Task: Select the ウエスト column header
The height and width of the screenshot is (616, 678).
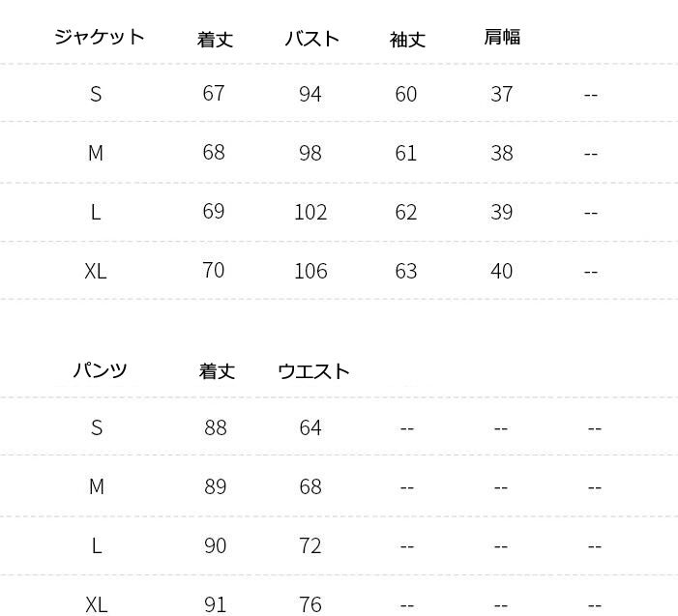Action: pos(313,371)
